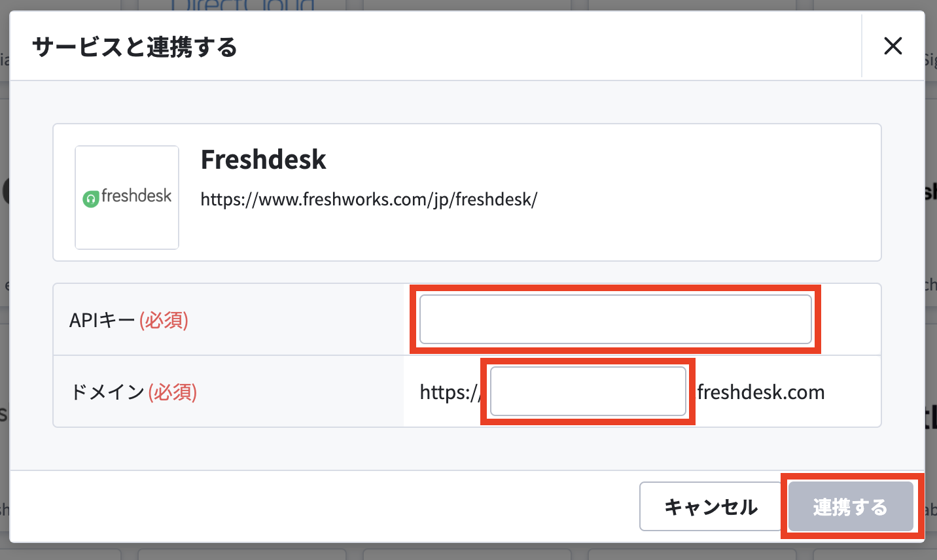Open the freshworks.com/jp/freshdesk URL

368,199
